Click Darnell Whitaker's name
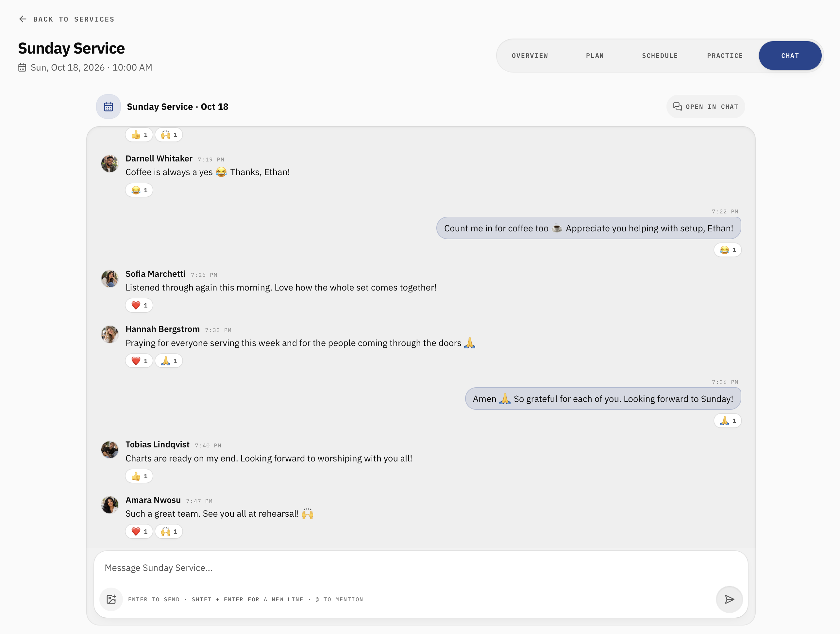 click(x=159, y=159)
